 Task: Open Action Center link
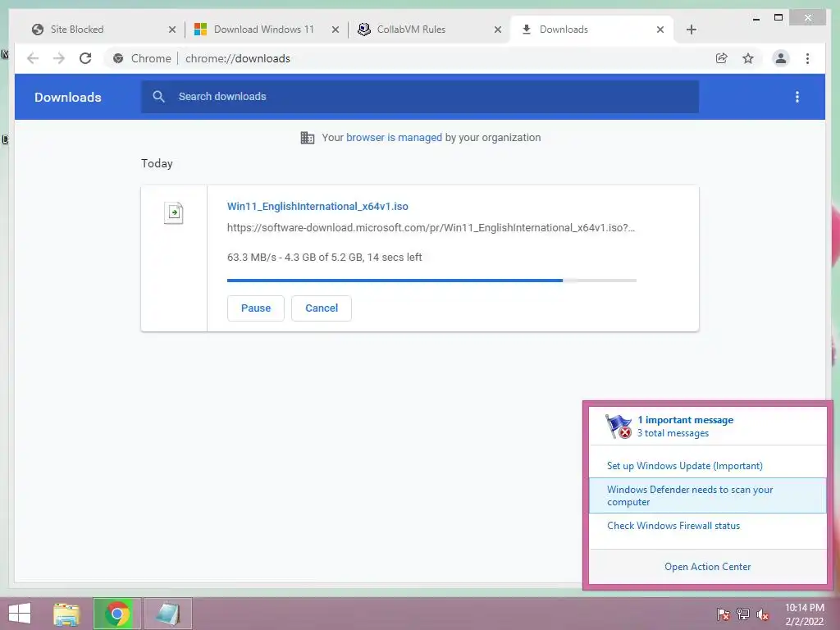coord(708,567)
